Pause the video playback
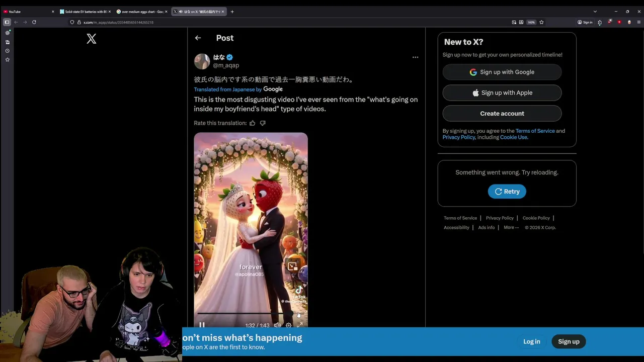 202,325
